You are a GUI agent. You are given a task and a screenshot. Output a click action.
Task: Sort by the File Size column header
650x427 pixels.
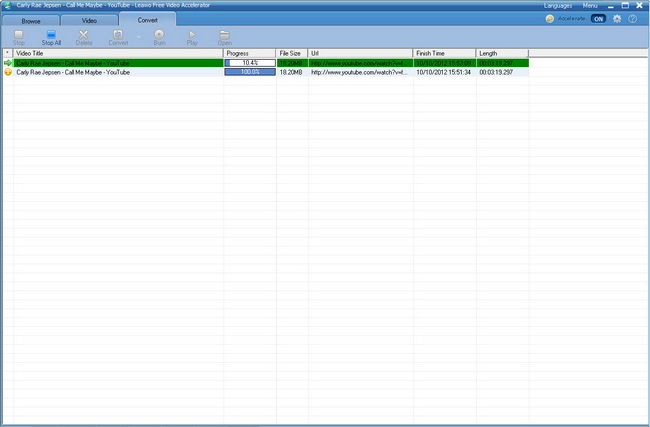point(292,53)
